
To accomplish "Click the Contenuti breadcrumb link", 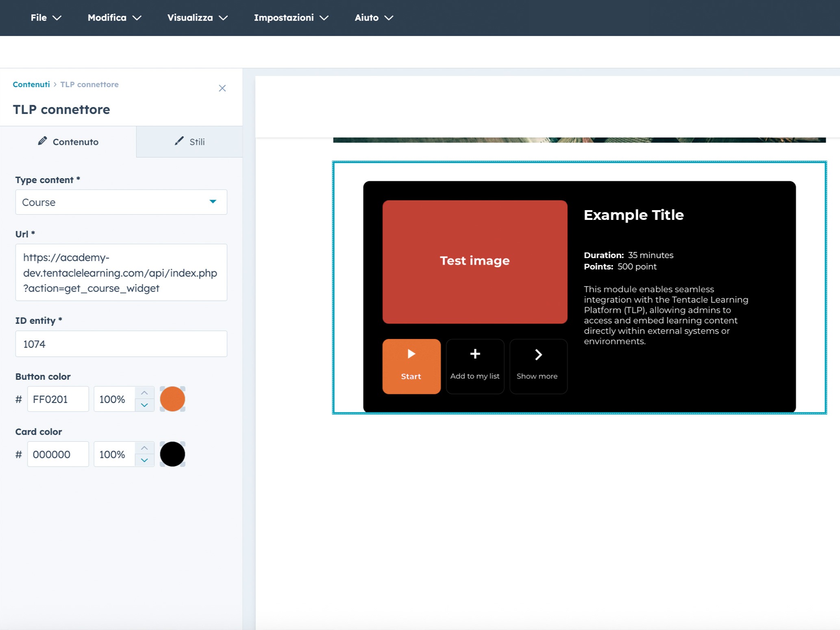I will 31,84.
